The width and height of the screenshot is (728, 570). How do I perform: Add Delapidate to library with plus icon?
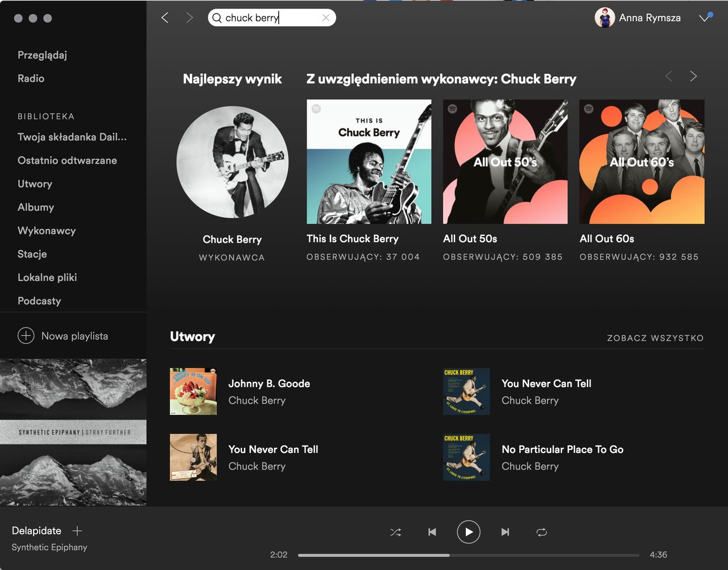77,531
